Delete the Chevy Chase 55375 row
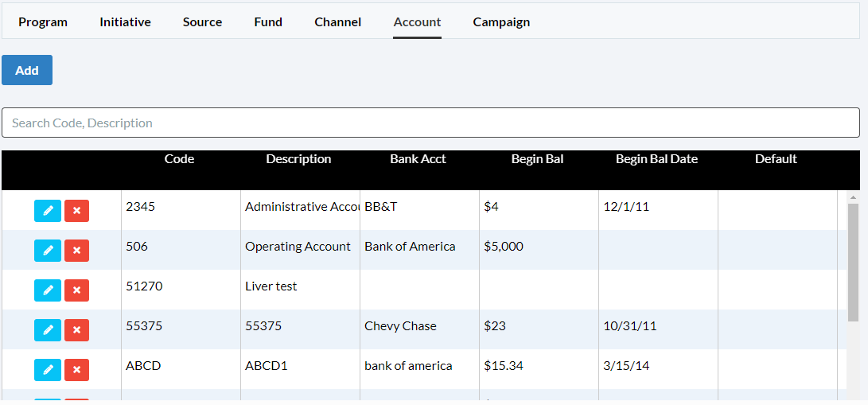Image resolution: width=868 pixels, height=405 pixels. 76,330
